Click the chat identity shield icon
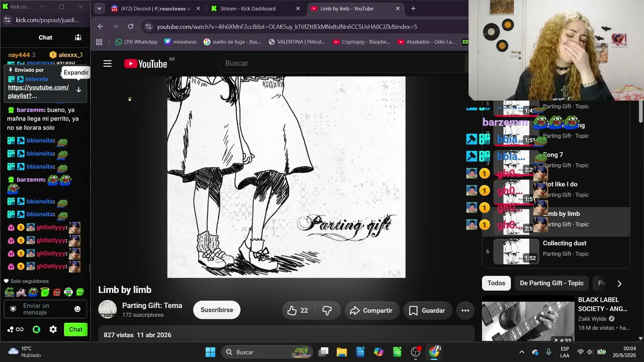 coord(13,309)
